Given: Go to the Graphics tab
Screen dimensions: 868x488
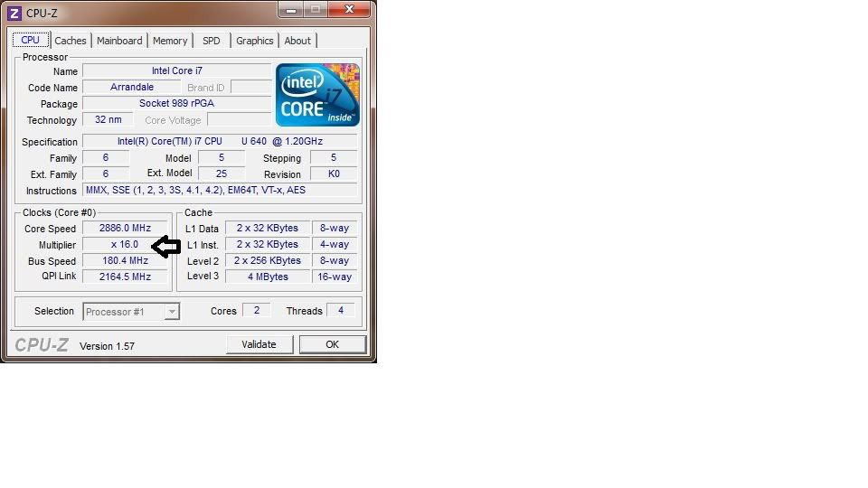Looking at the screenshot, I should tap(255, 41).
